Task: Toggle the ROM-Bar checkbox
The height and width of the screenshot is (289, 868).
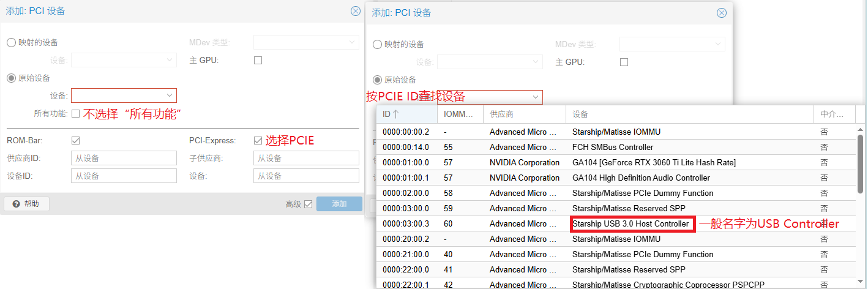Action: coord(76,140)
